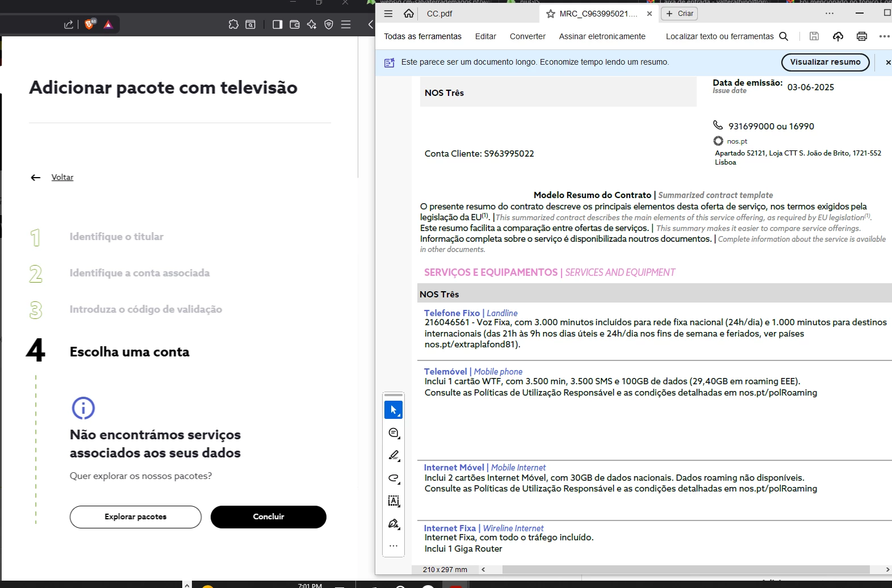Open more options ellipsis in Acrobat toolbar
Screen dimensions: 892x588
point(884,36)
